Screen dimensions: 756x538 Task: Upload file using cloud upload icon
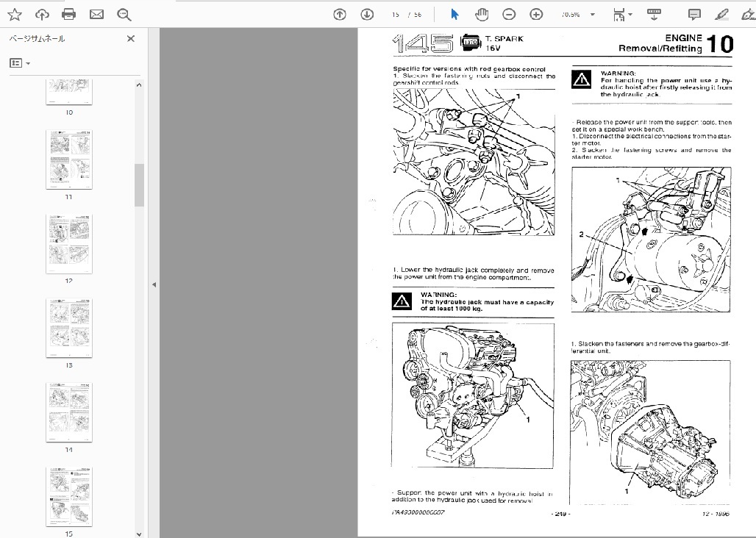coord(42,15)
